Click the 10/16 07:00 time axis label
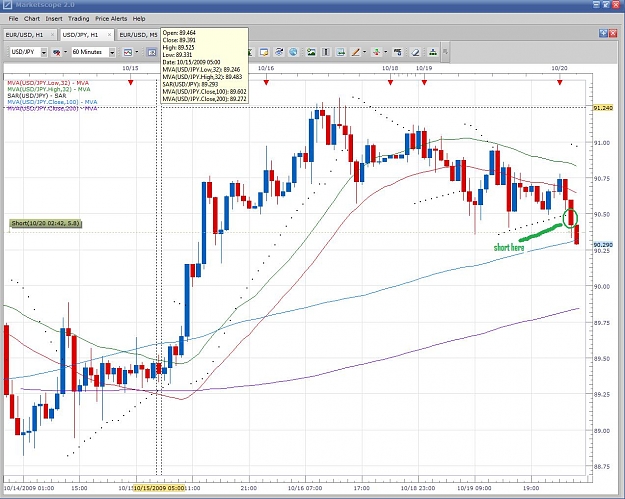Screen dimensions: 625x499 [x=306, y=488]
